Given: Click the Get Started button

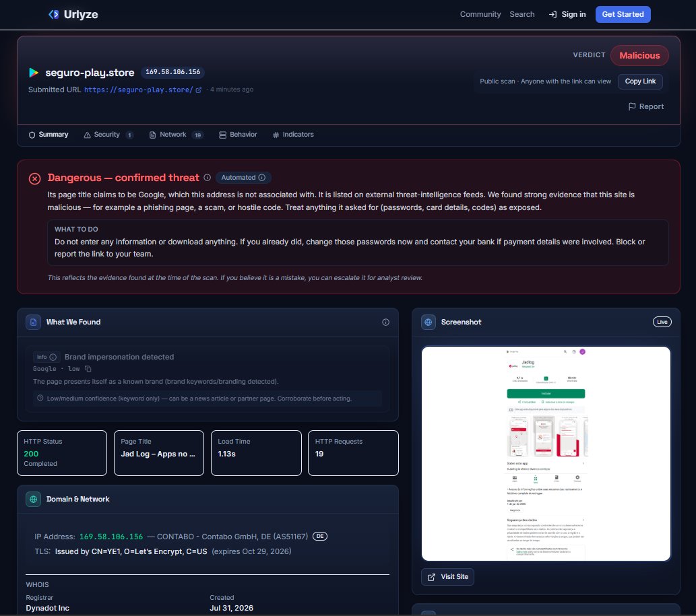Looking at the screenshot, I should click(x=623, y=14).
